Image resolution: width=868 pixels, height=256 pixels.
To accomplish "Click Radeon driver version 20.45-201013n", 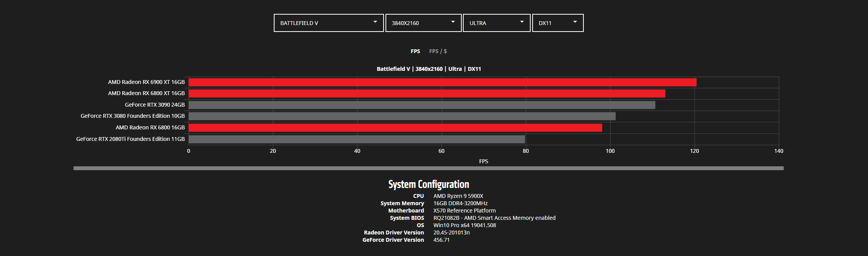I will click(x=451, y=233).
